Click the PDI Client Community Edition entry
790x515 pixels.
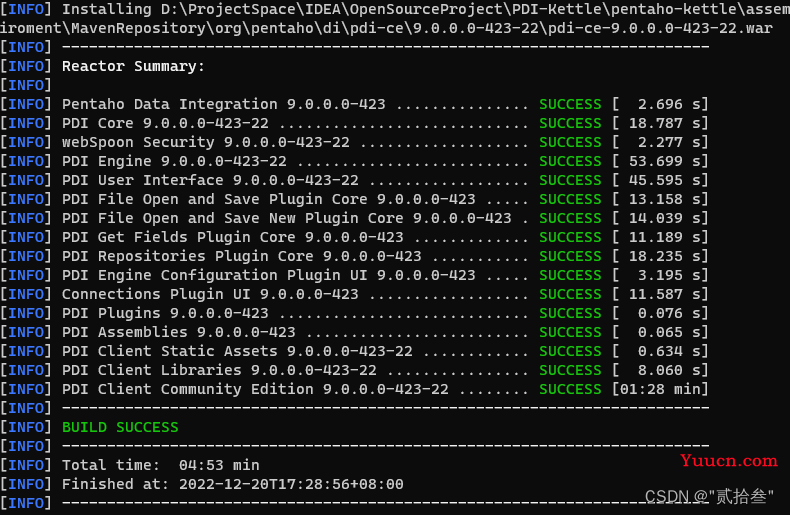pyautogui.click(x=255, y=389)
